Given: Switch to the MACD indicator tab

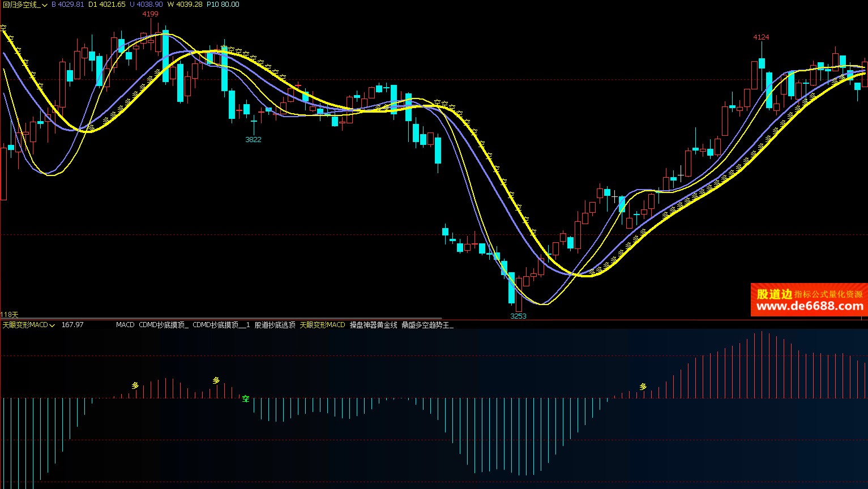Looking at the screenshot, I should (x=125, y=325).
